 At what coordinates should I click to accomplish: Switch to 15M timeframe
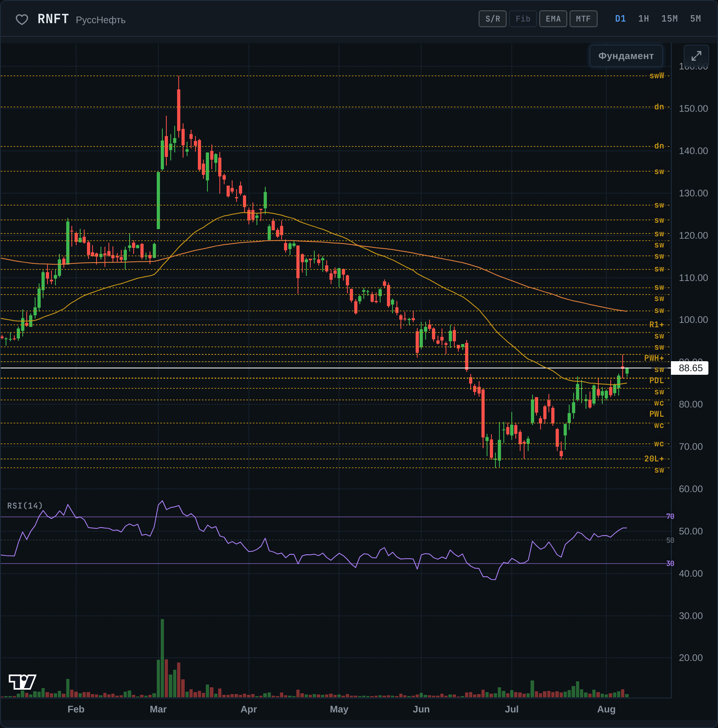(670, 19)
